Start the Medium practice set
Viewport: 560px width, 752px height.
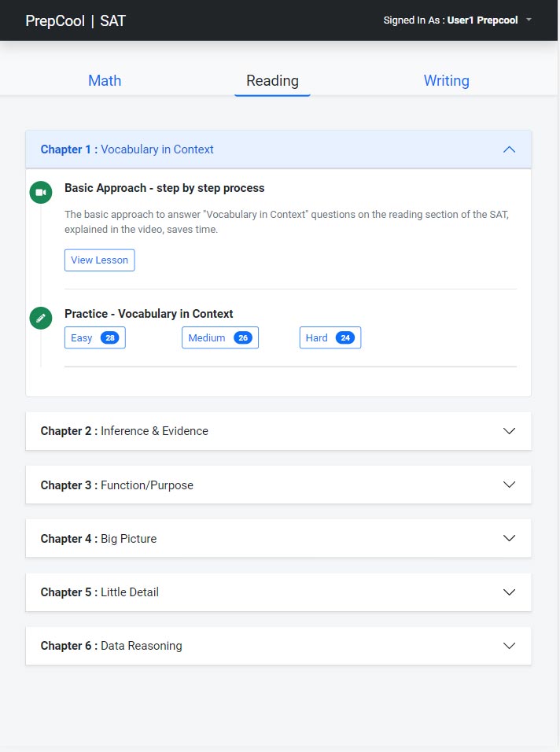coord(220,337)
